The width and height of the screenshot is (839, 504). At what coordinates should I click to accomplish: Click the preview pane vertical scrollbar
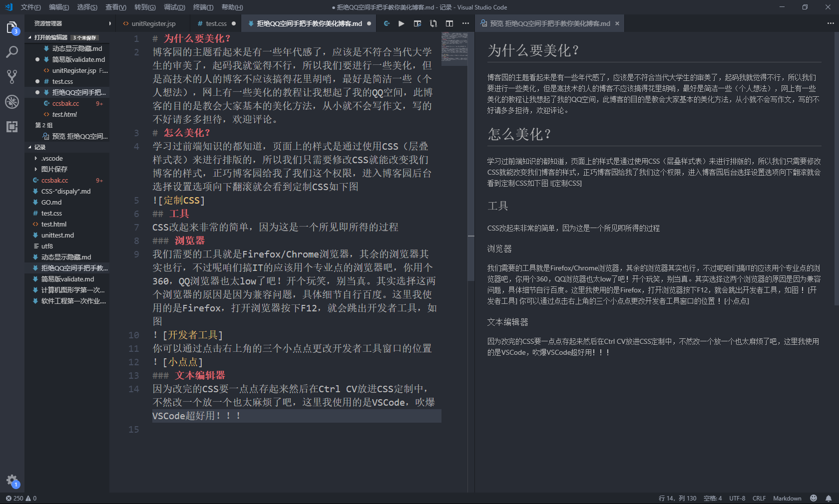tap(837, 170)
